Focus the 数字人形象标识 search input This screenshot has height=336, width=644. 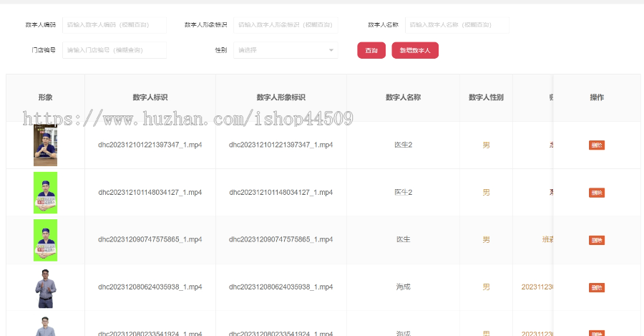click(x=286, y=25)
